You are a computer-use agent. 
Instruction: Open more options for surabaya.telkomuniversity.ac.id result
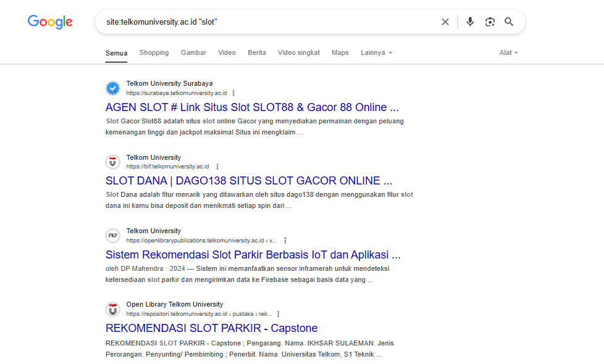coord(233,93)
